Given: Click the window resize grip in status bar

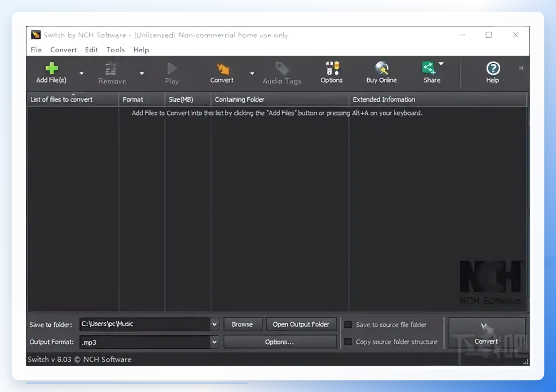Looking at the screenshot, I should coord(526,362).
